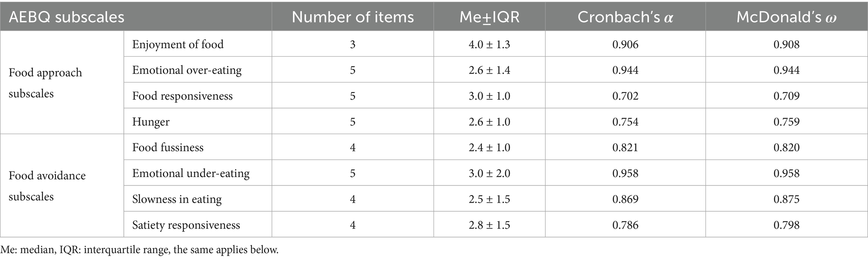Click the McDonald's ω column header
Screen dimensions: 868x259
click(787, 17)
